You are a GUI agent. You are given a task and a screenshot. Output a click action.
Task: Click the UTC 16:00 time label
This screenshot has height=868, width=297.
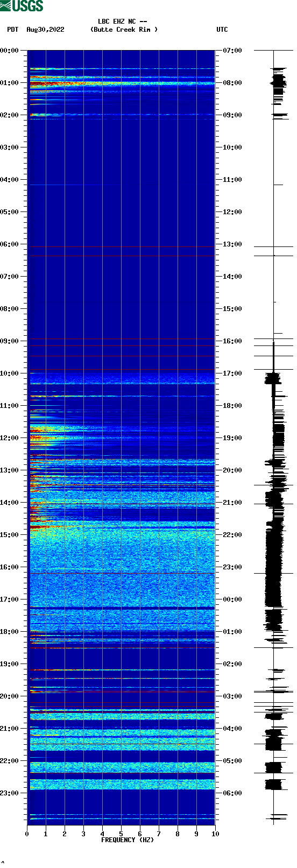click(232, 341)
